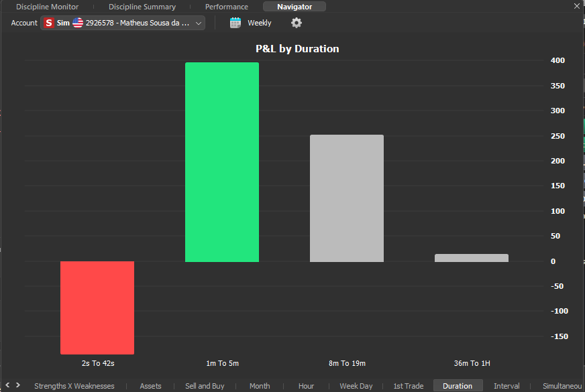Click the 8m To 19m axis label

347,363
